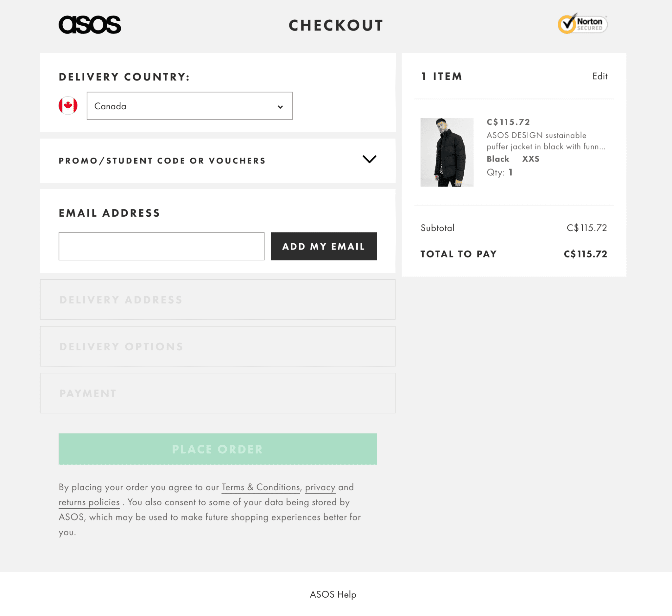The width and height of the screenshot is (672, 616).
Task: Click the dropdown arrow on Canada selector
Action: [279, 106]
